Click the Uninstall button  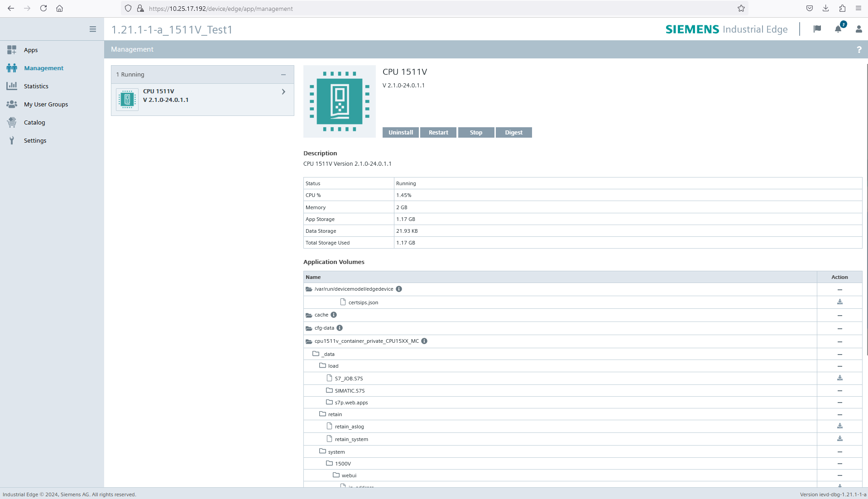[401, 132]
